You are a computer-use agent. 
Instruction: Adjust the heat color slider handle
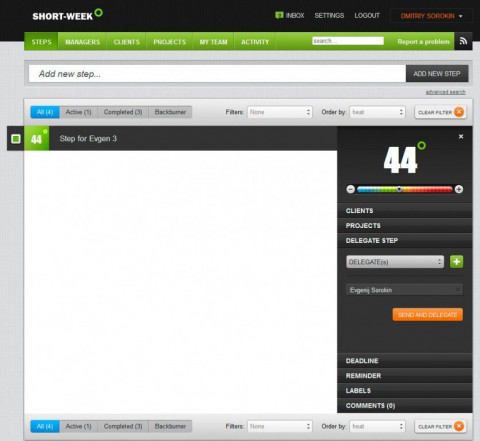tap(399, 189)
